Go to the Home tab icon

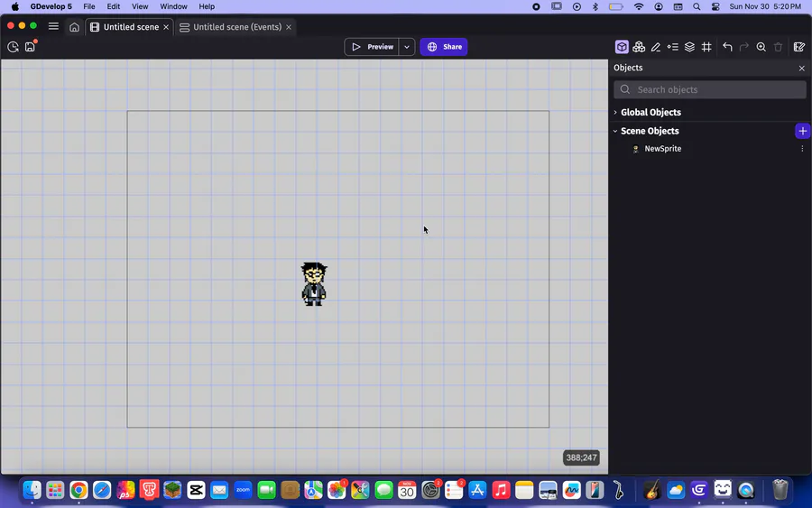pyautogui.click(x=74, y=27)
